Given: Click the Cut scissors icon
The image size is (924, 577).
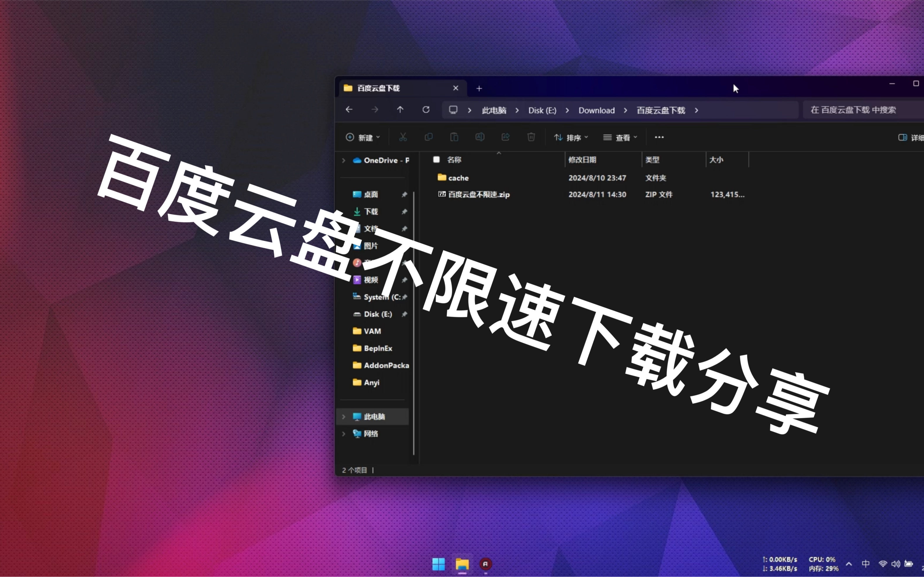Looking at the screenshot, I should coord(403,137).
